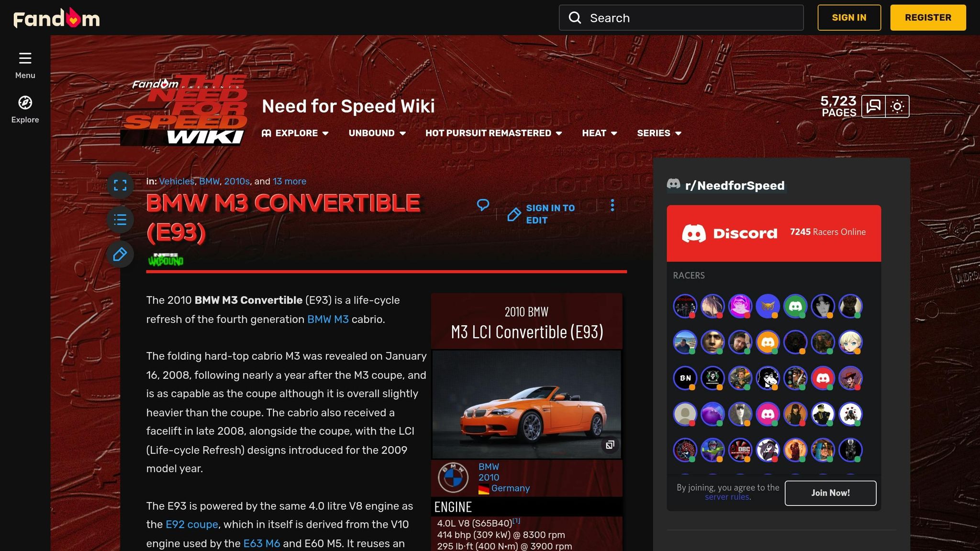Expand the page with the fullscreen icon
Screen dimensions: 980x551
[120, 185]
